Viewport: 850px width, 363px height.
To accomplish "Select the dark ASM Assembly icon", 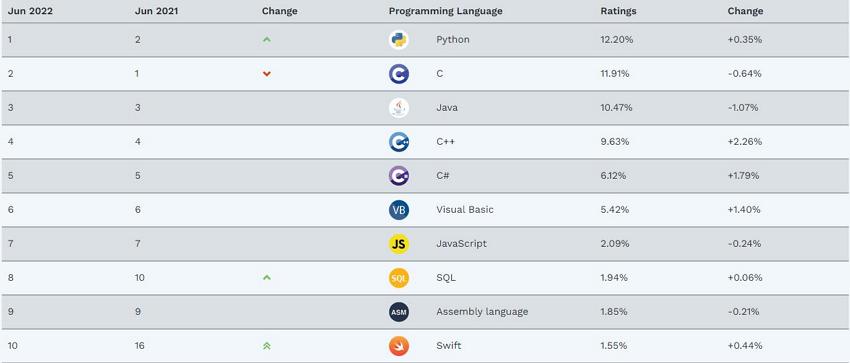I will 398,312.
